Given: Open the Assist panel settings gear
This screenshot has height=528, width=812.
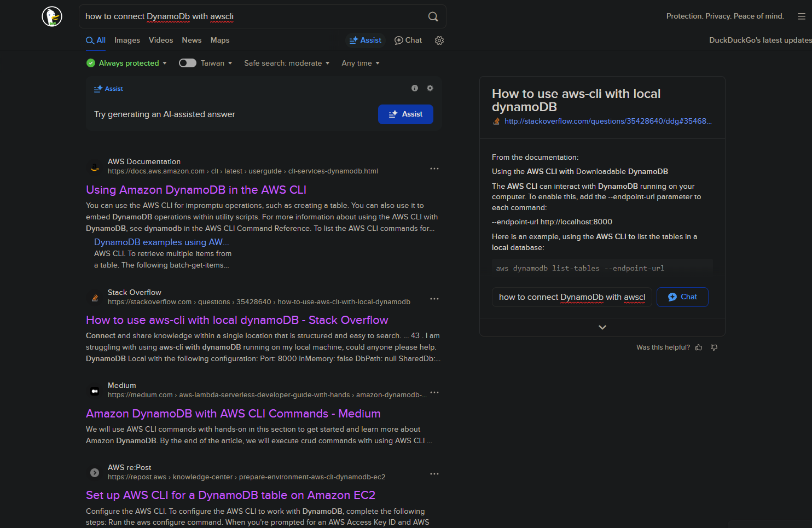Looking at the screenshot, I should pos(430,88).
